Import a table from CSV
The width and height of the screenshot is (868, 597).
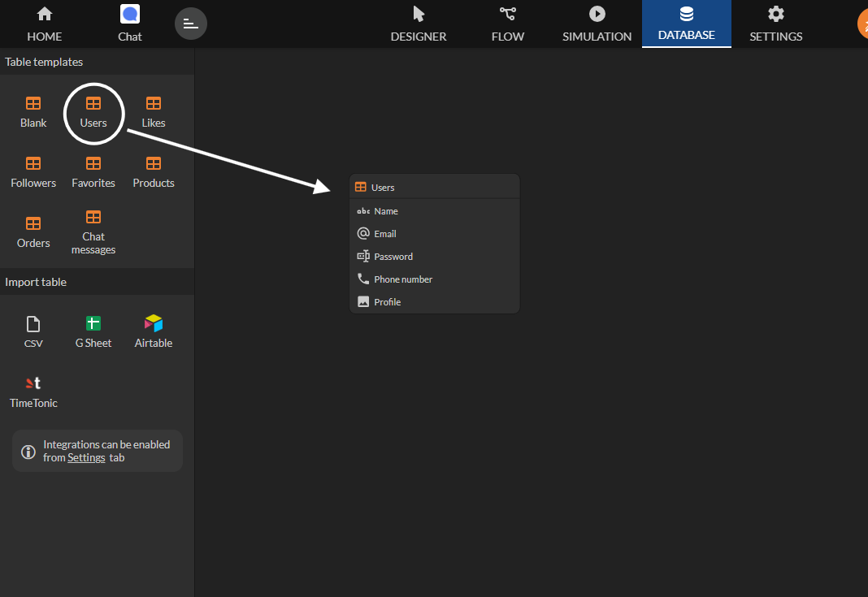click(33, 332)
